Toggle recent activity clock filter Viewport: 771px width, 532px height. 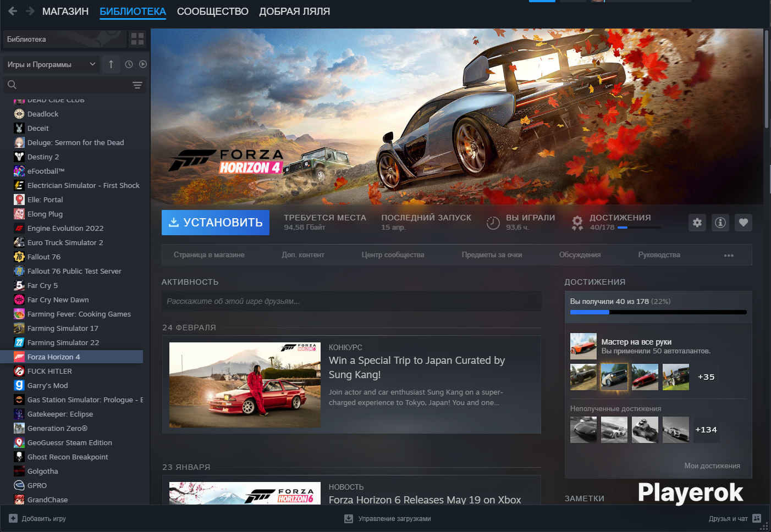129,64
